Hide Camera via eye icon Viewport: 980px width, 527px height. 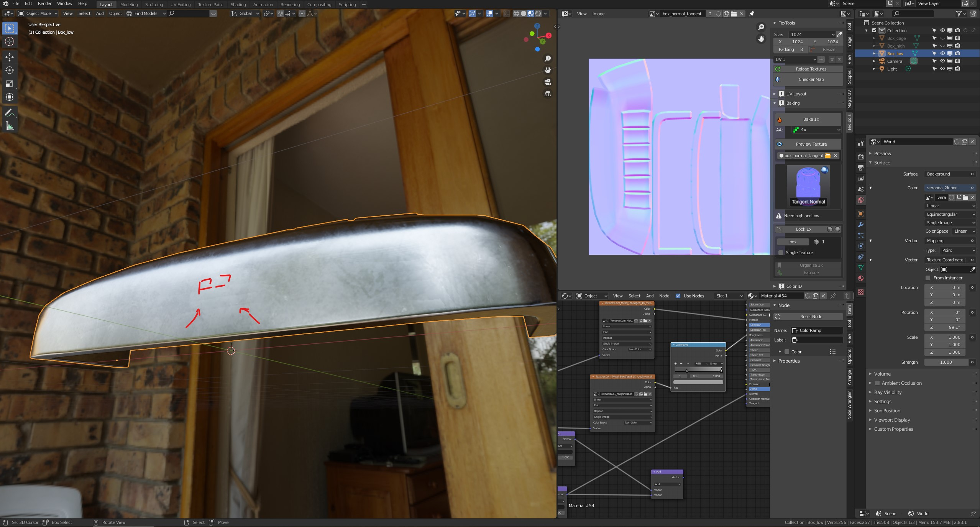coord(942,61)
